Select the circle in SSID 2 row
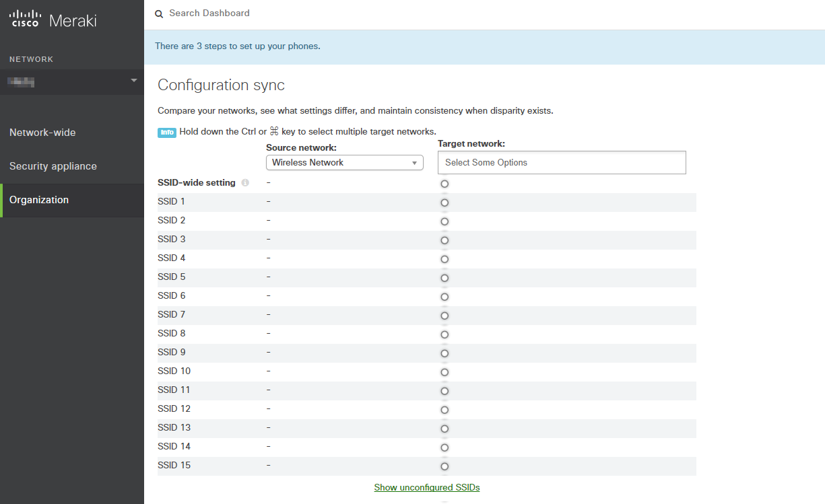This screenshot has width=825, height=504. pyautogui.click(x=444, y=221)
